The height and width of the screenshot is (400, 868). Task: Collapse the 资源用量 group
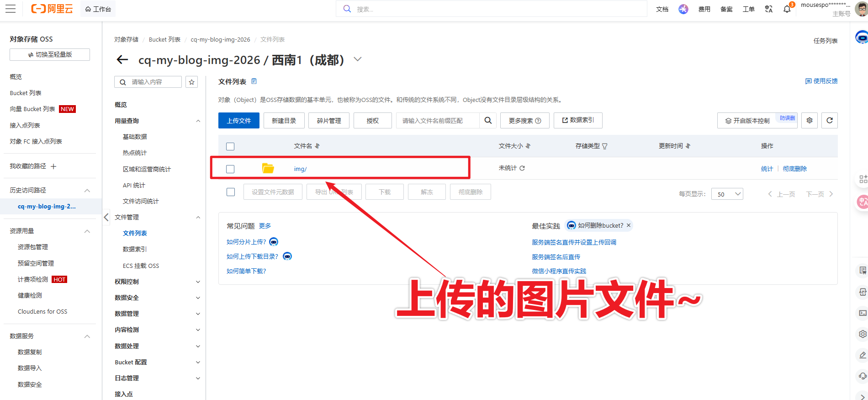coord(87,231)
